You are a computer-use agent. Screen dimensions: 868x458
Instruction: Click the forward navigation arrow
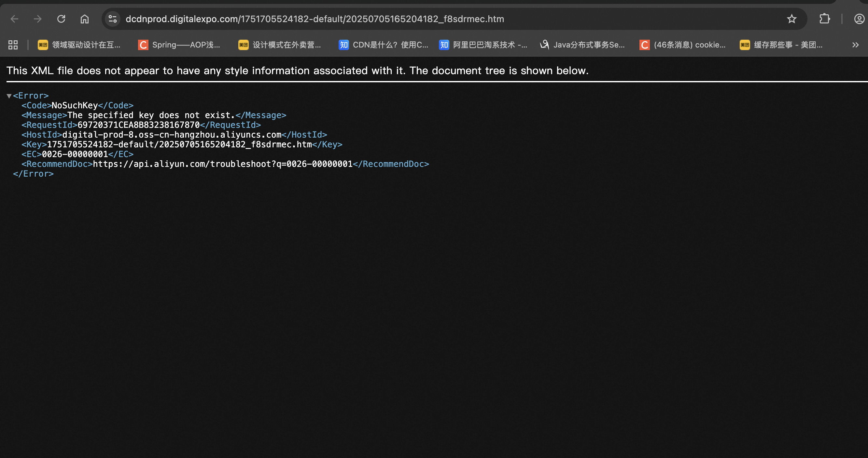[x=38, y=19]
